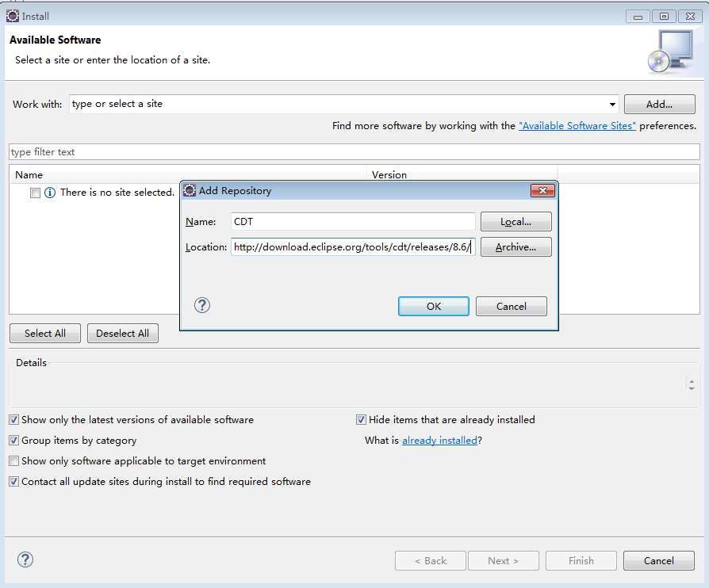Screen dimensions: 709x588
Task: Click Cancel at bottom of Install window
Action: pyautogui.click(x=659, y=561)
